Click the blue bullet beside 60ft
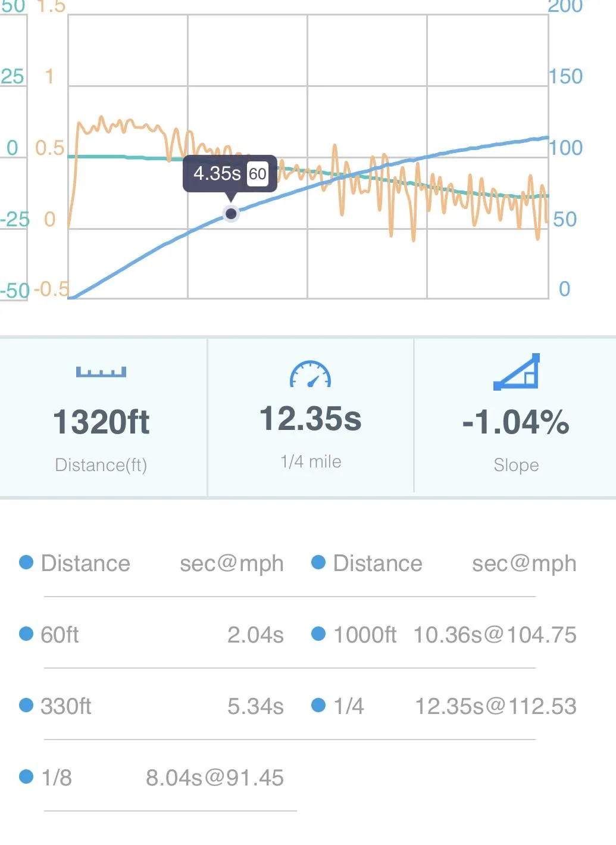This screenshot has height=845, width=616. coord(26,634)
